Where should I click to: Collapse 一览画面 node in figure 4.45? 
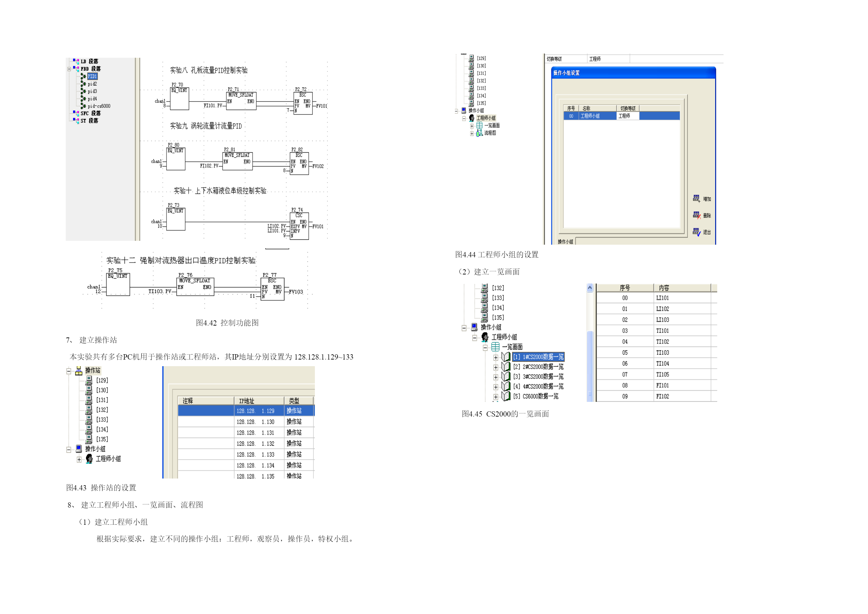click(485, 347)
